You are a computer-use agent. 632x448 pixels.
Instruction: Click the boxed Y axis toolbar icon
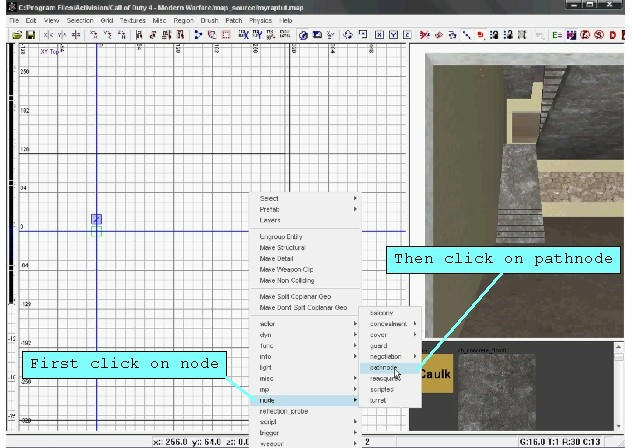click(x=393, y=35)
